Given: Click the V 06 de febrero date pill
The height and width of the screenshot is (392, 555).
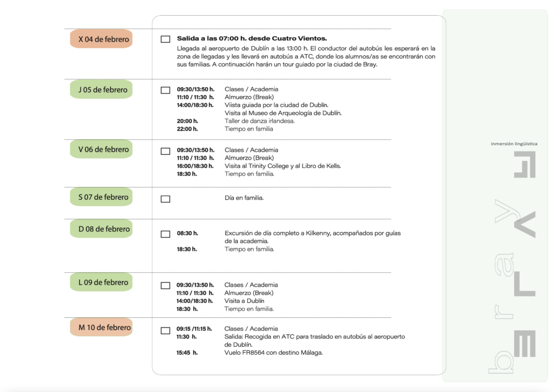Looking at the screenshot, I should point(101,149).
